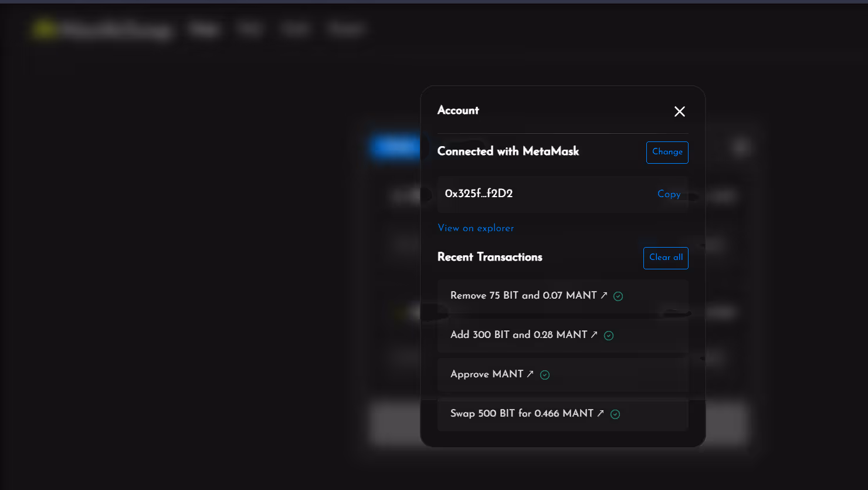Open the View on explorer link
The image size is (868, 490).
click(476, 228)
